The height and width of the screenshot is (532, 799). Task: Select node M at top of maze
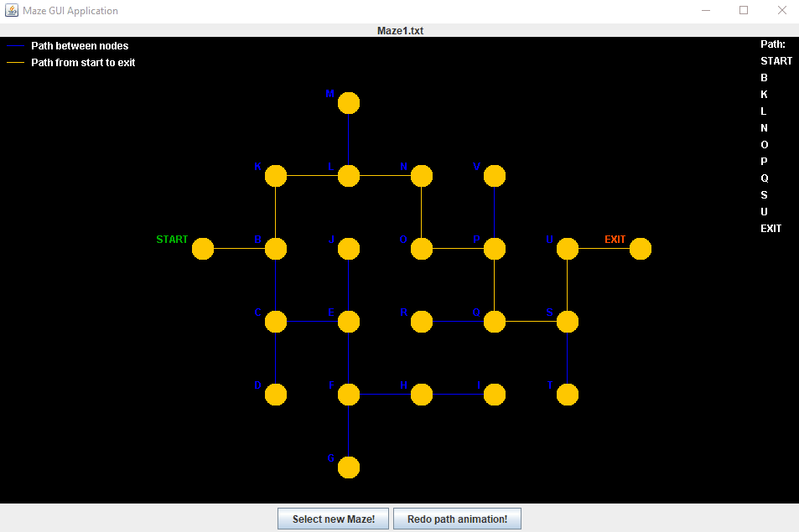point(349,103)
